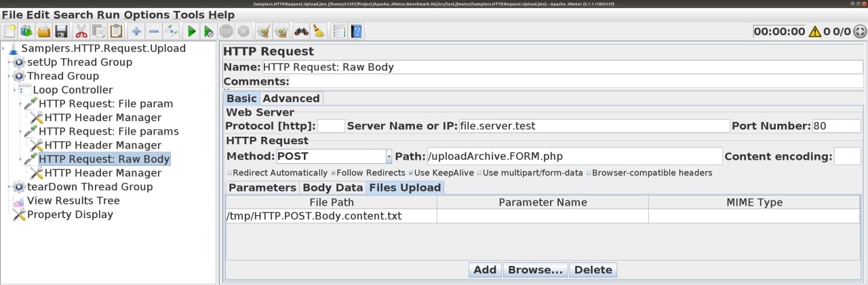
Task: Paste element using the clipboard icon
Action: click(x=117, y=31)
